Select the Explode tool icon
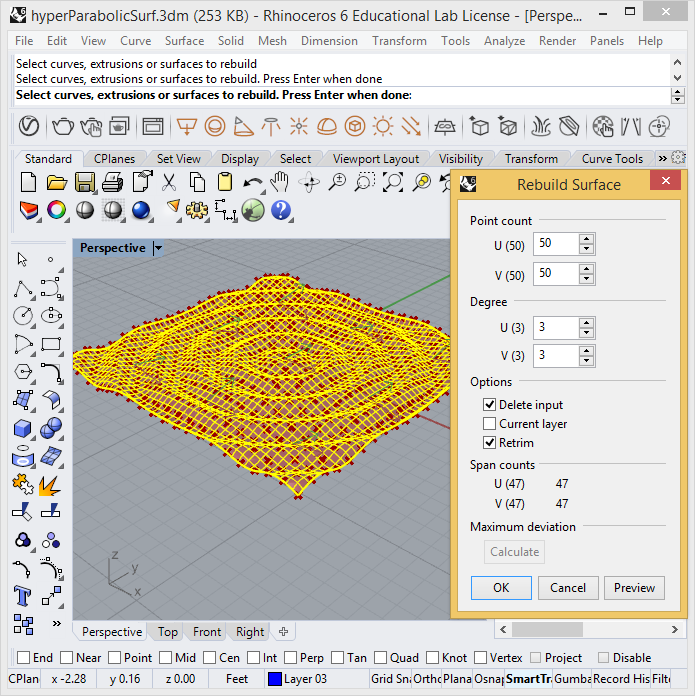Viewport: 695px width, 696px height. click(x=49, y=486)
